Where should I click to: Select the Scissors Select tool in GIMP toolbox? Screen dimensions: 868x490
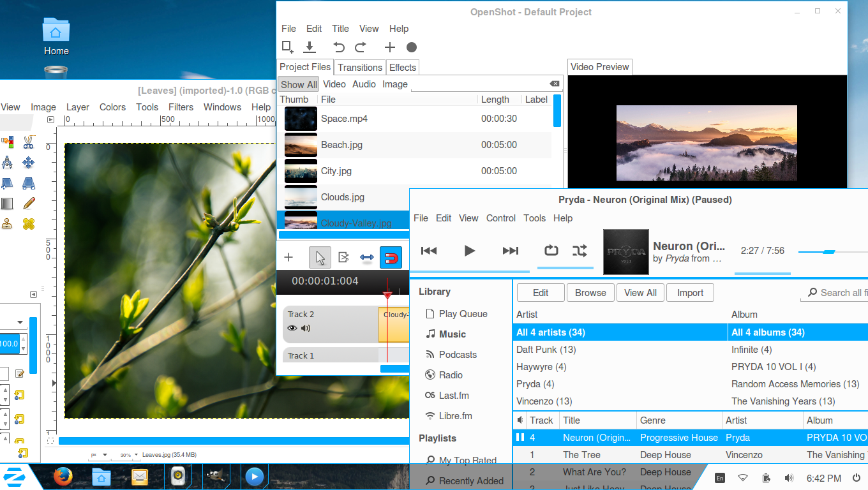pyautogui.click(x=28, y=142)
